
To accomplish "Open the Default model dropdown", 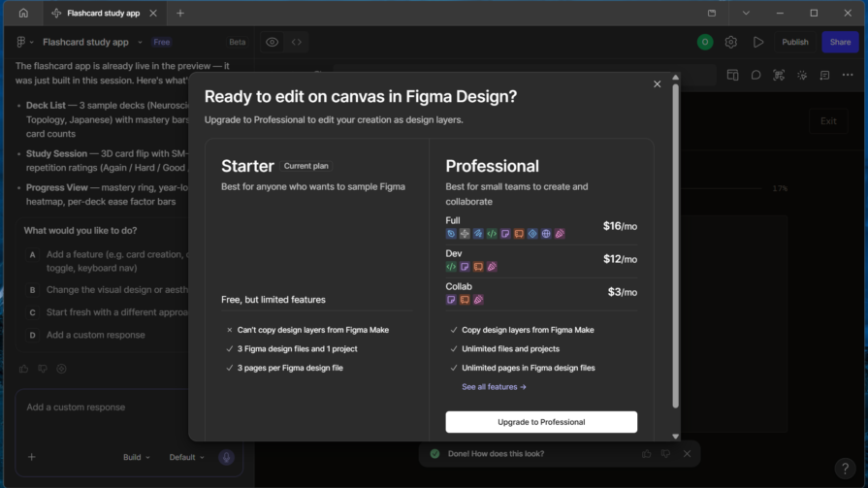I will pyautogui.click(x=186, y=457).
